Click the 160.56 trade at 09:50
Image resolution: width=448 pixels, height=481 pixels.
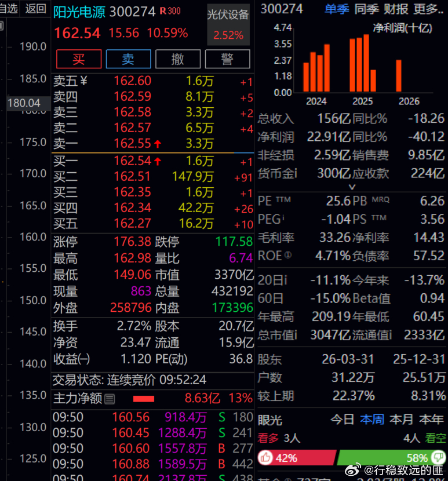[x=131, y=417]
